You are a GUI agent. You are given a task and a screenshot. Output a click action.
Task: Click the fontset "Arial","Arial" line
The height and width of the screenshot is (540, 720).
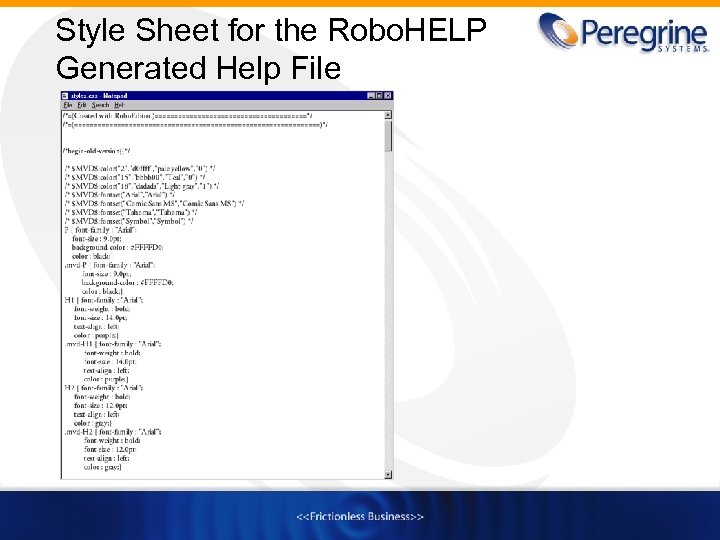click(x=119, y=195)
